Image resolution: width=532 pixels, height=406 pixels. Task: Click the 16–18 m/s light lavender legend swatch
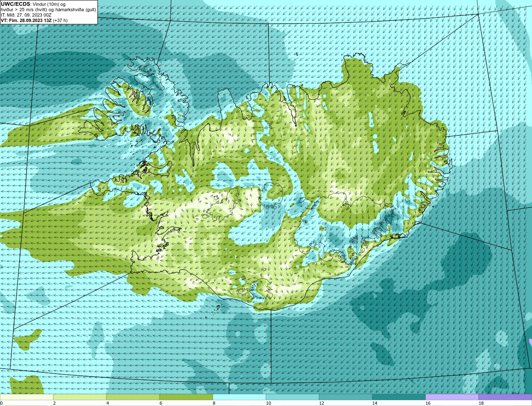[452, 397]
